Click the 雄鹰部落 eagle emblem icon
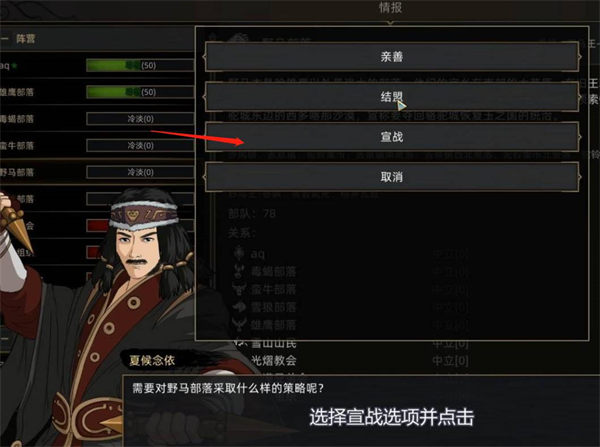Screen dimensions: 600x447 (x=239, y=325)
